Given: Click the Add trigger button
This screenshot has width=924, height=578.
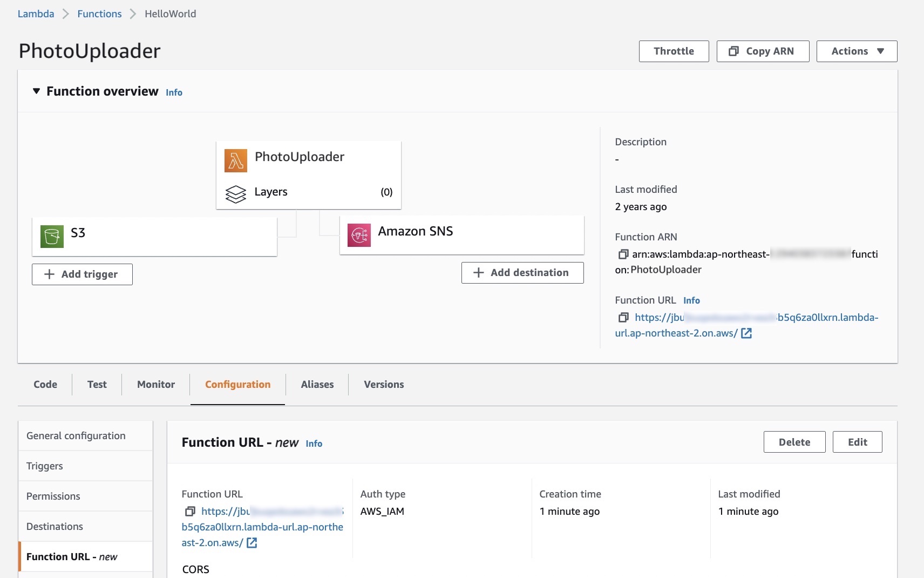Looking at the screenshot, I should [x=82, y=274].
